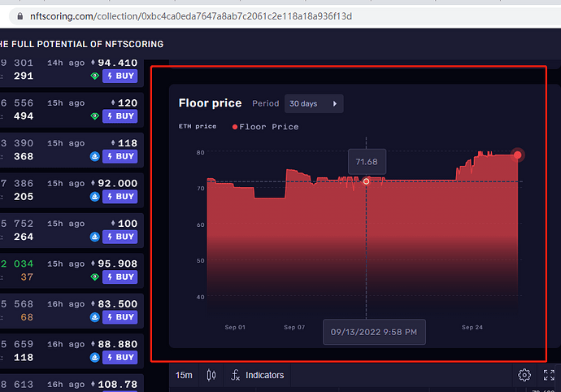Image resolution: width=561 pixels, height=392 pixels.
Task: Click the rank value 291
Action: tap(24, 76)
